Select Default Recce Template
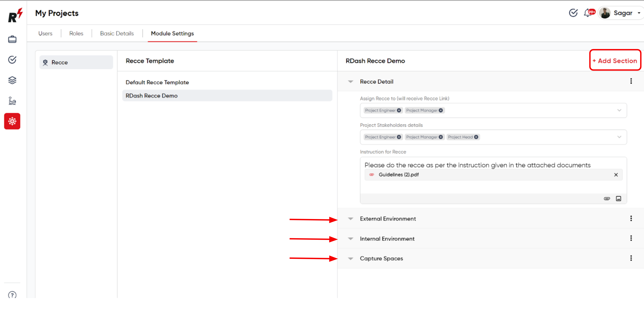 click(157, 82)
